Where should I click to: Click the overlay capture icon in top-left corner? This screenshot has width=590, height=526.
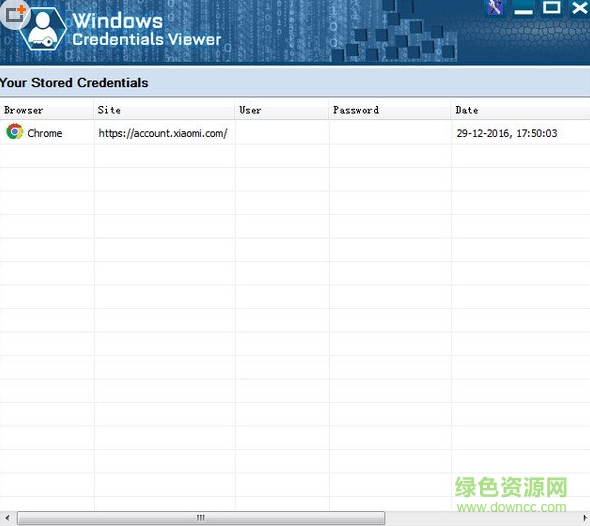pyautogui.click(x=15, y=14)
